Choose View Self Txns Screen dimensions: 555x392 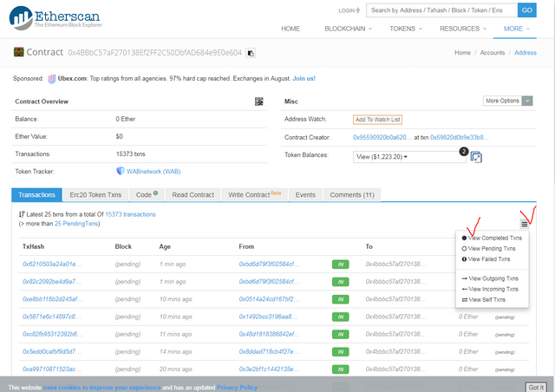point(483,299)
